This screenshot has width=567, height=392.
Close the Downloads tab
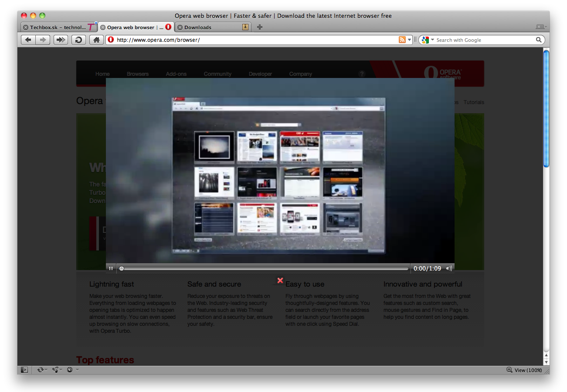tap(180, 27)
